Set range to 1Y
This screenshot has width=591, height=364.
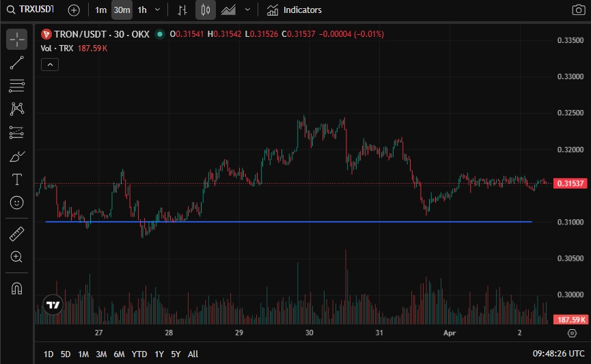tap(159, 354)
